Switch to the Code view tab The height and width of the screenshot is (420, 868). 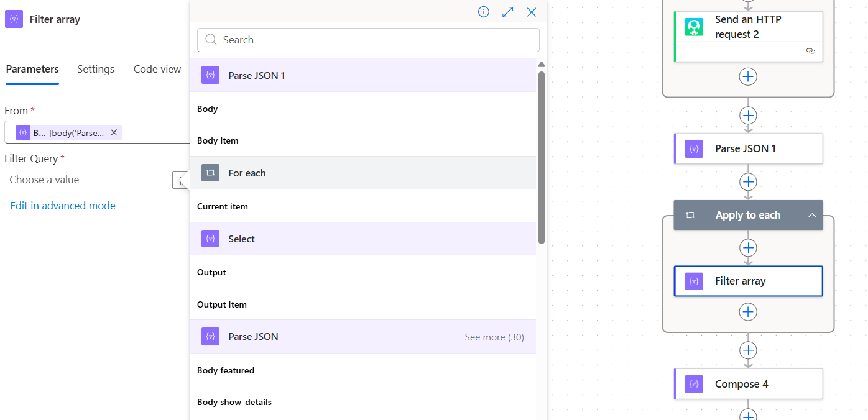click(x=157, y=69)
